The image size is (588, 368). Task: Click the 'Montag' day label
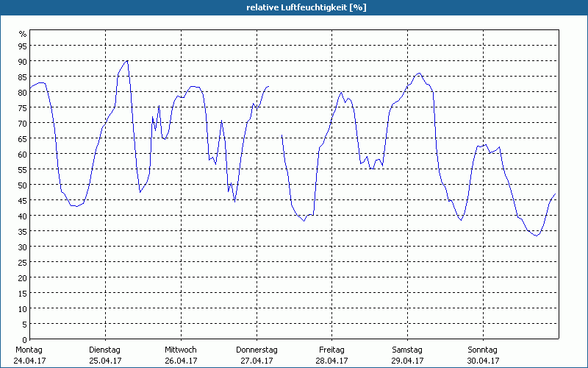pos(29,350)
